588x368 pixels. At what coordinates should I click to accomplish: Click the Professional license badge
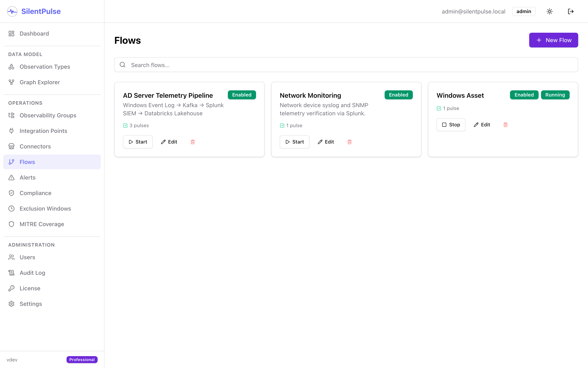tap(82, 360)
